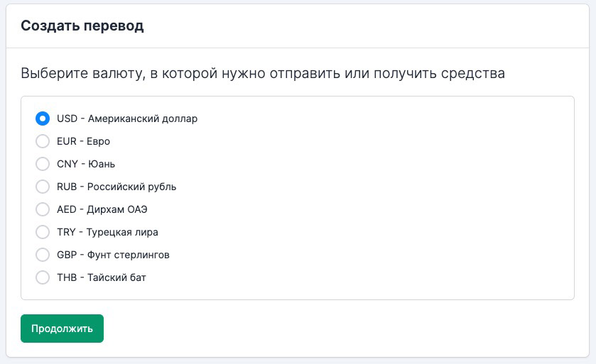Click the 'Создать перевод' heading
The width and height of the screenshot is (596, 364).
click(x=82, y=26)
